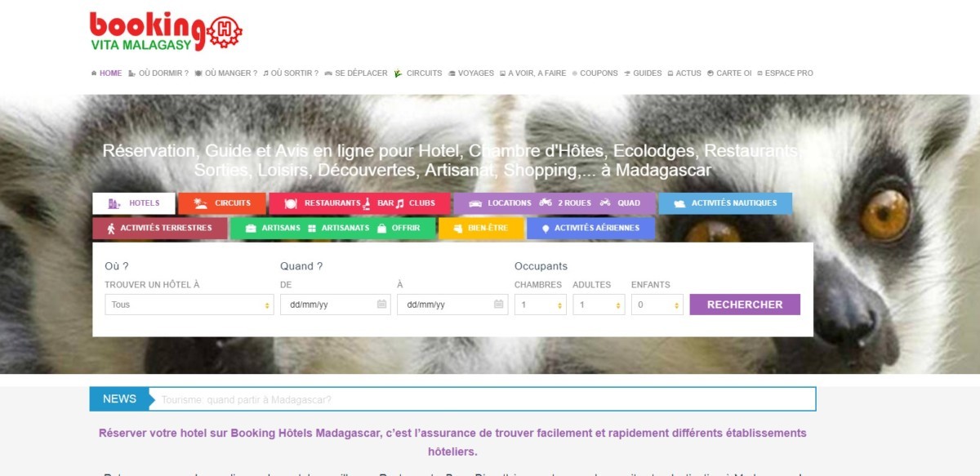This screenshot has width=980, height=476.
Task: Open Espace Pro in the top navigation
Action: [785, 73]
